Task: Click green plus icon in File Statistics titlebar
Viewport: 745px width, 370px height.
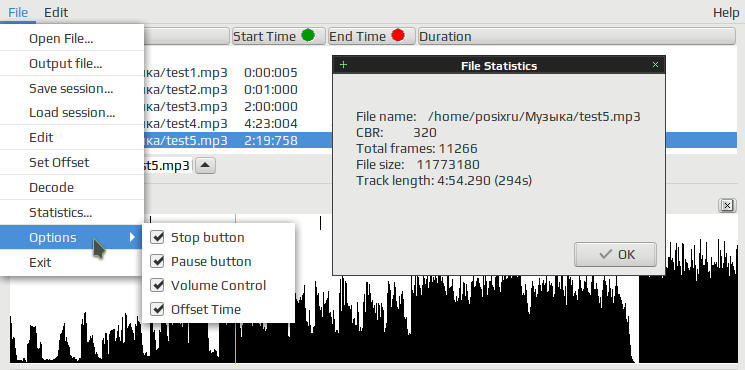Action: click(344, 65)
